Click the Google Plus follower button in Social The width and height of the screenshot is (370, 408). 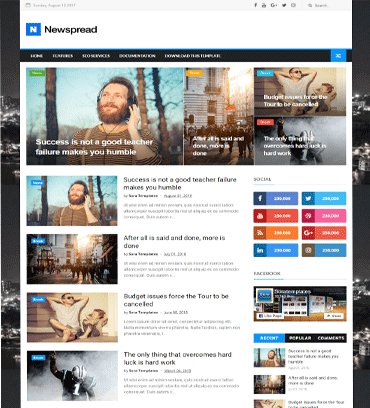coord(324,233)
